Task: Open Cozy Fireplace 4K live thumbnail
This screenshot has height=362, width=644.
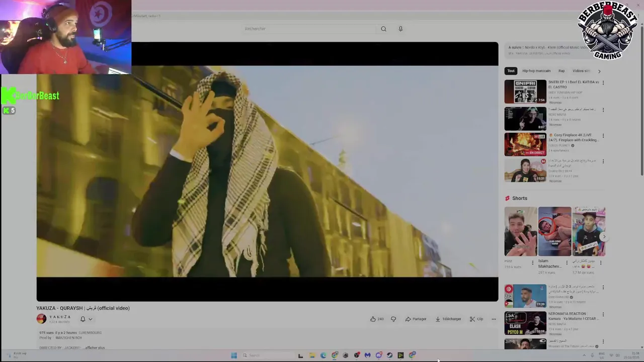Action: pyautogui.click(x=525, y=144)
